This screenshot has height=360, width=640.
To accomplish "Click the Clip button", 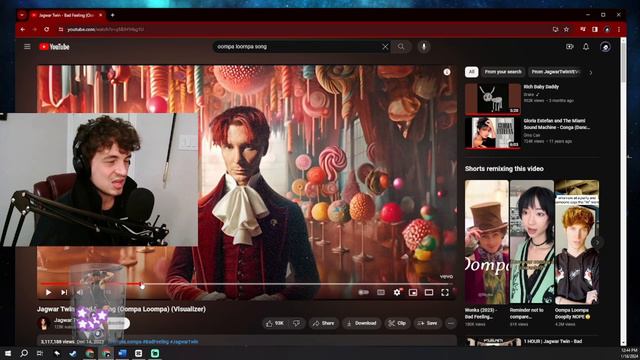I will coord(397,323).
